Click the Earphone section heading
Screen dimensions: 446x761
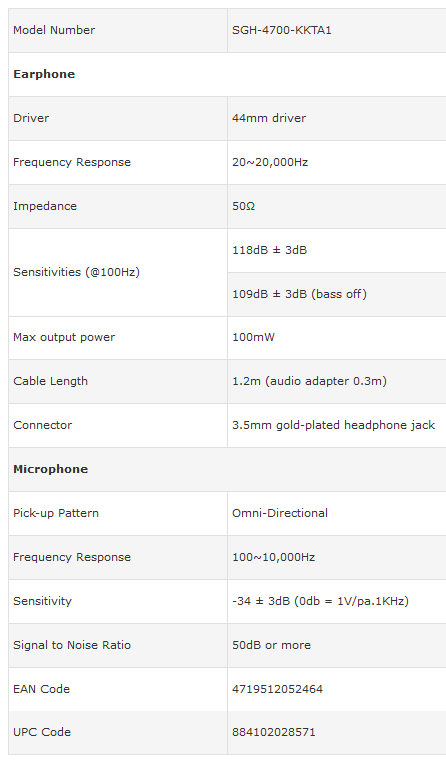(44, 74)
